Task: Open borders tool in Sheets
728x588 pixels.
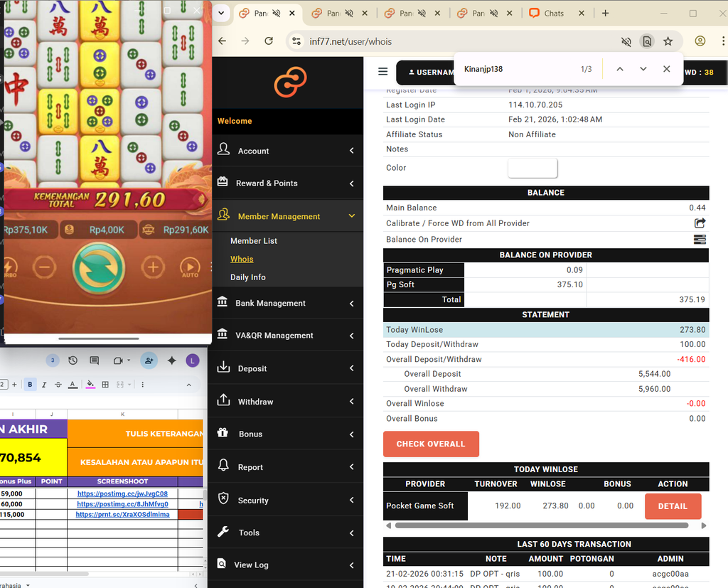Action: [105, 385]
